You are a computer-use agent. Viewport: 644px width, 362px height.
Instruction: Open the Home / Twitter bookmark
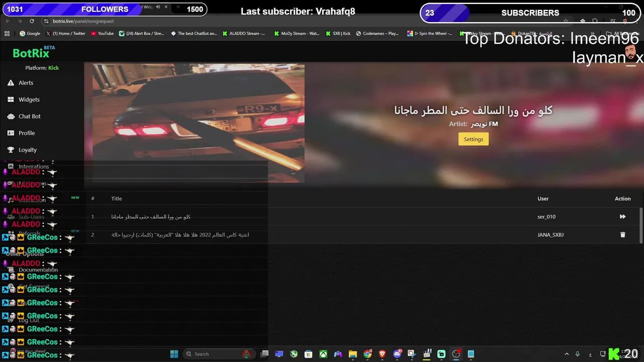click(65, 34)
